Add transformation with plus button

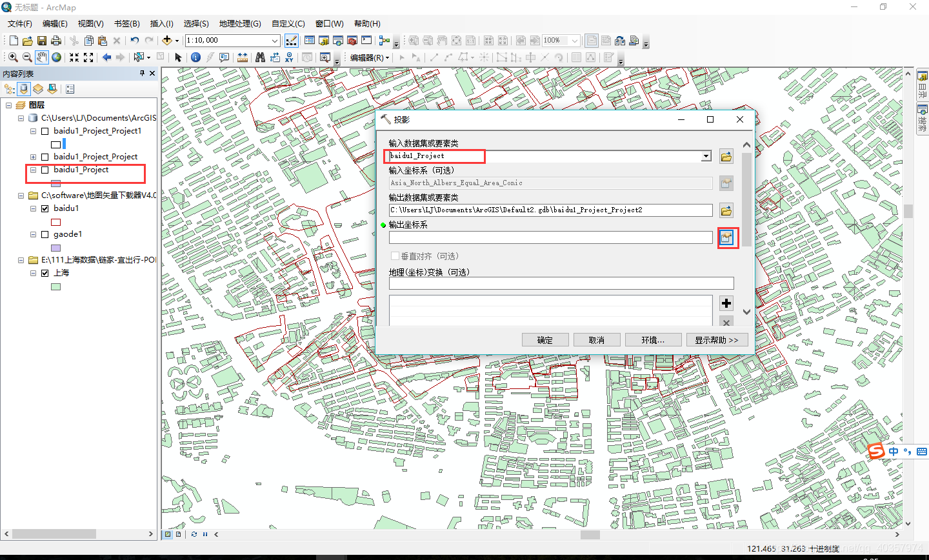point(726,303)
